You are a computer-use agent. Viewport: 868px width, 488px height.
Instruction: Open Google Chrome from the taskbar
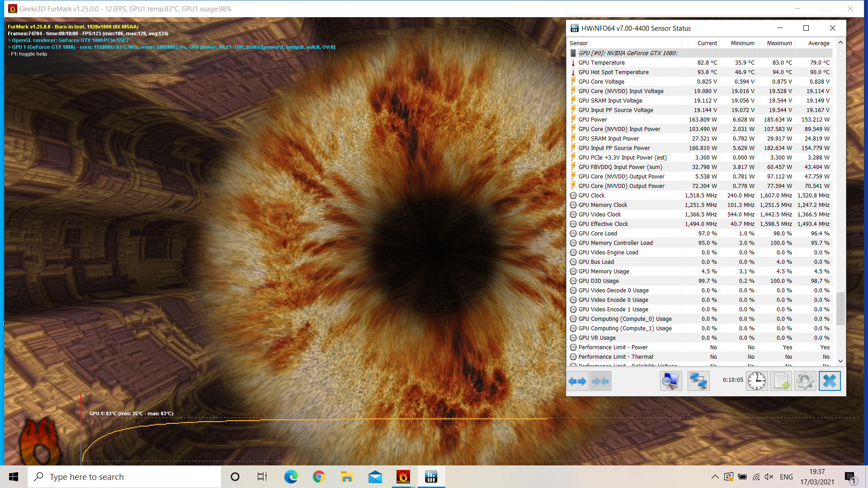click(319, 477)
